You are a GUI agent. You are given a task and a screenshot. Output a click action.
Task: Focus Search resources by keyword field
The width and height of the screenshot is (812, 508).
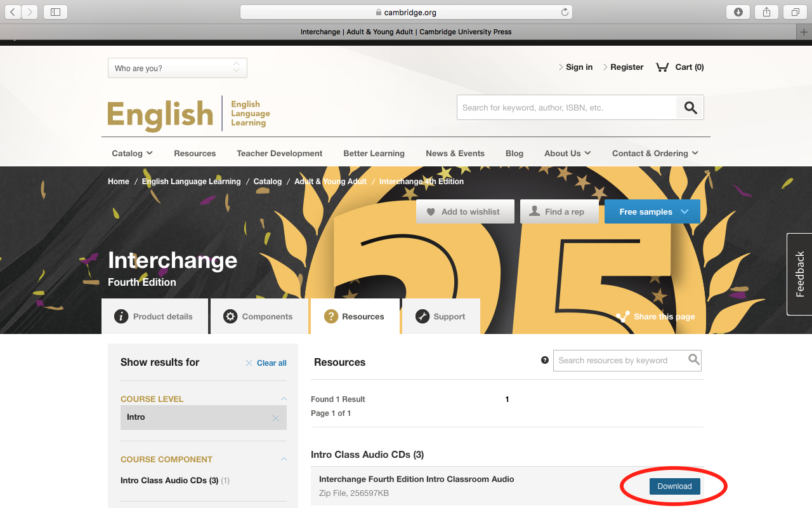(621, 361)
